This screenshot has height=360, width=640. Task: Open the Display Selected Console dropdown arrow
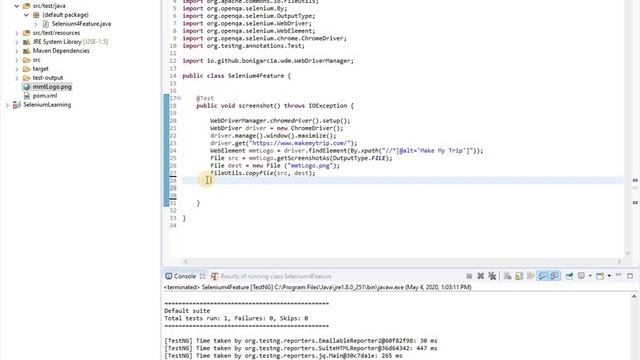(590, 276)
